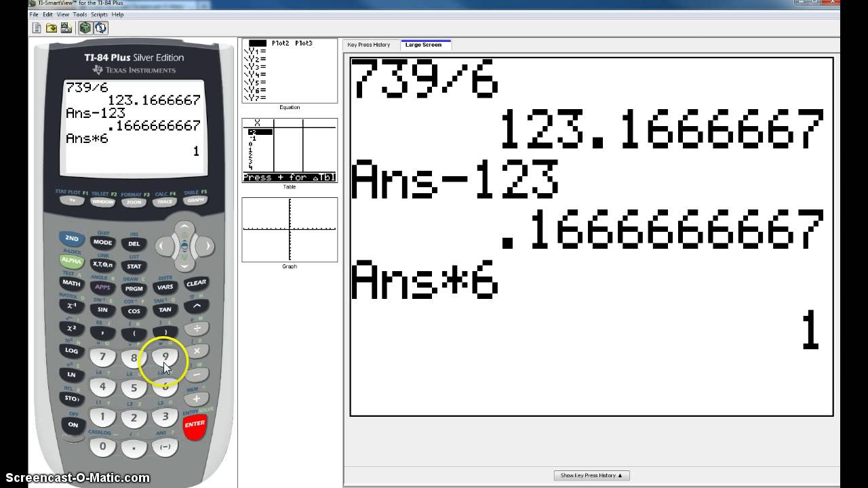
Task: Click the VARS key
Action: (165, 287)
